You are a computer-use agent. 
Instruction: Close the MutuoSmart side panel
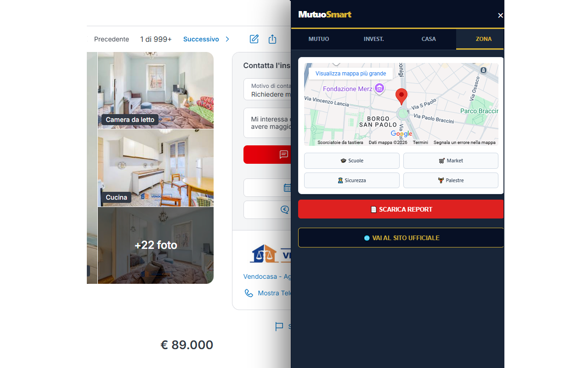click(x=500, y=15)
